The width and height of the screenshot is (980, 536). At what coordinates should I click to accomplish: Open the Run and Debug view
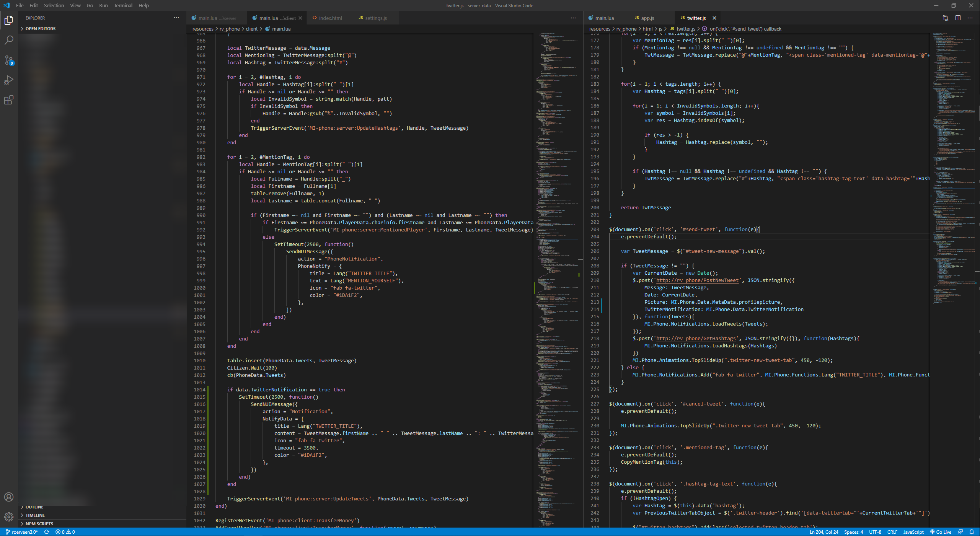9,80
